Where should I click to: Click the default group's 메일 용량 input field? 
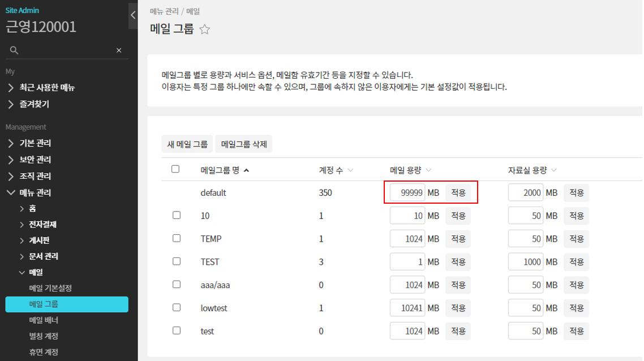407,192
